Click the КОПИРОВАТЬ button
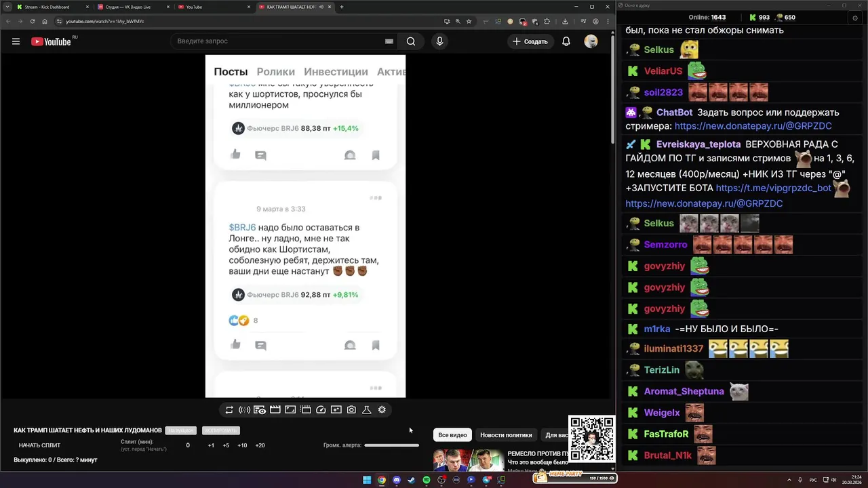Viewport: 868px width, 488px height. 221,430
